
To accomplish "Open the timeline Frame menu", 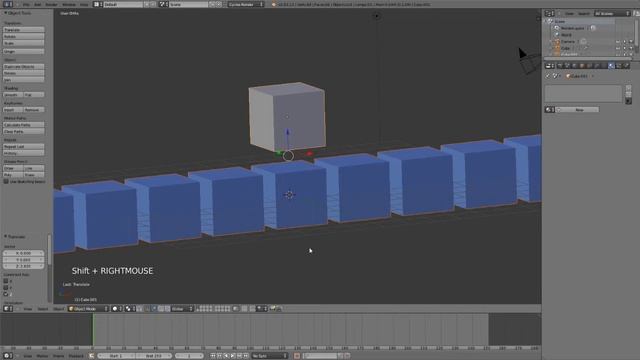I will [58, 356].
